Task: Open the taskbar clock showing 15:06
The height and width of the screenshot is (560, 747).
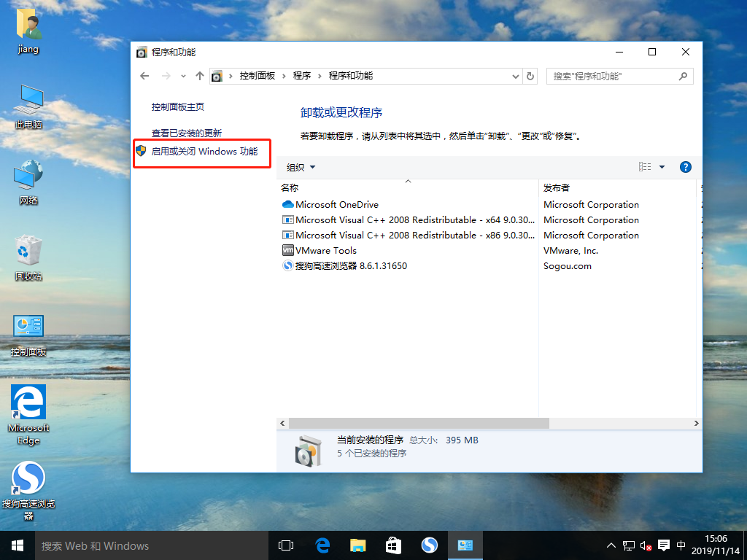Action: pyautogui.click(x=716, y=545)
